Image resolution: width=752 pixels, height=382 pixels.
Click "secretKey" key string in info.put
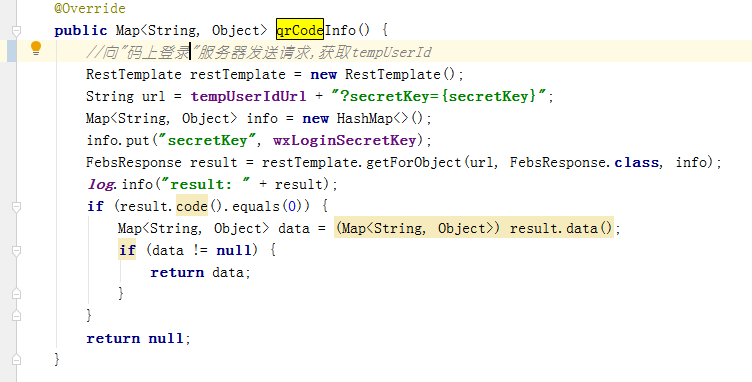pyautogui.click(x=207, y=140)
